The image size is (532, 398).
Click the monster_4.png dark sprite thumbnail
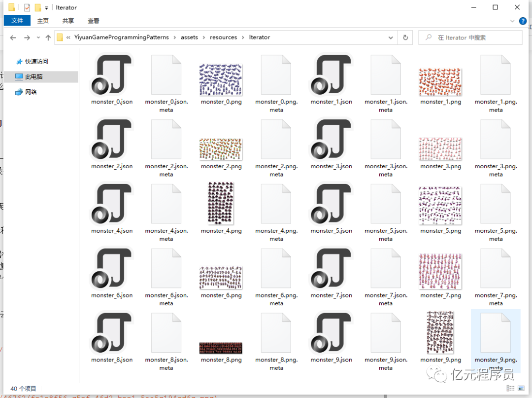[221, 203]
